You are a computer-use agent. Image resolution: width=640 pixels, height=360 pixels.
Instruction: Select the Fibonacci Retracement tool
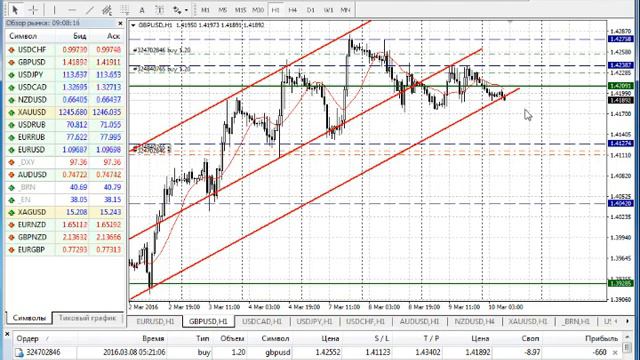124,9
